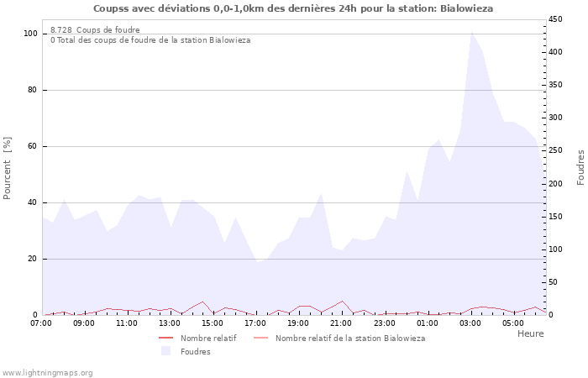This screenshot has height=378, width=588.
Task: Click the 15:00 hour label
Action: click(213, 323)
